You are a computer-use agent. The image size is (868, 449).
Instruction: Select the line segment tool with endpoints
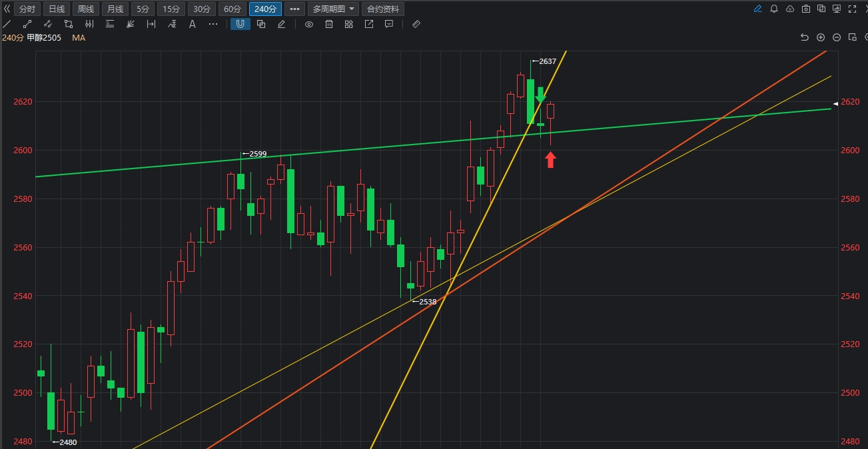click(27, 24)
